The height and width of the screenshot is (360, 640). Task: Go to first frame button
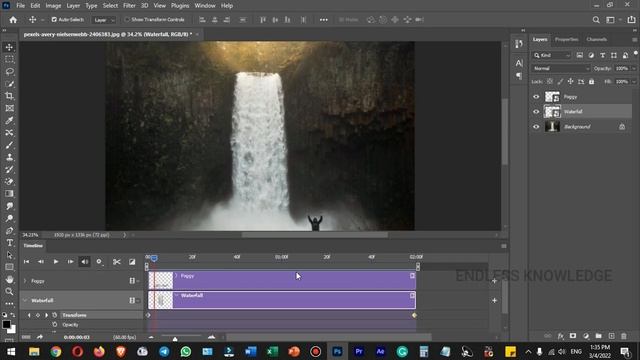(x=27, y=262)
